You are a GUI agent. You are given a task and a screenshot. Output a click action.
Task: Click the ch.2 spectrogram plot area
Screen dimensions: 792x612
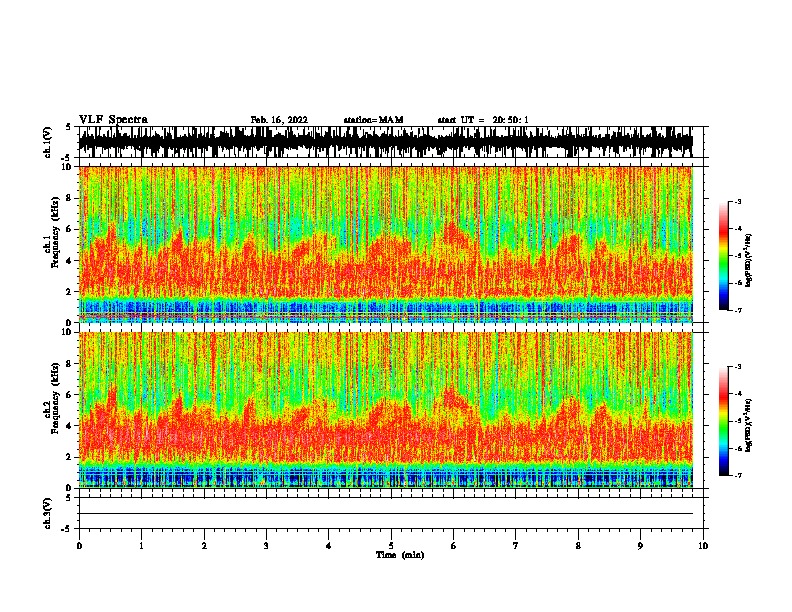click(x=386, y=410)
